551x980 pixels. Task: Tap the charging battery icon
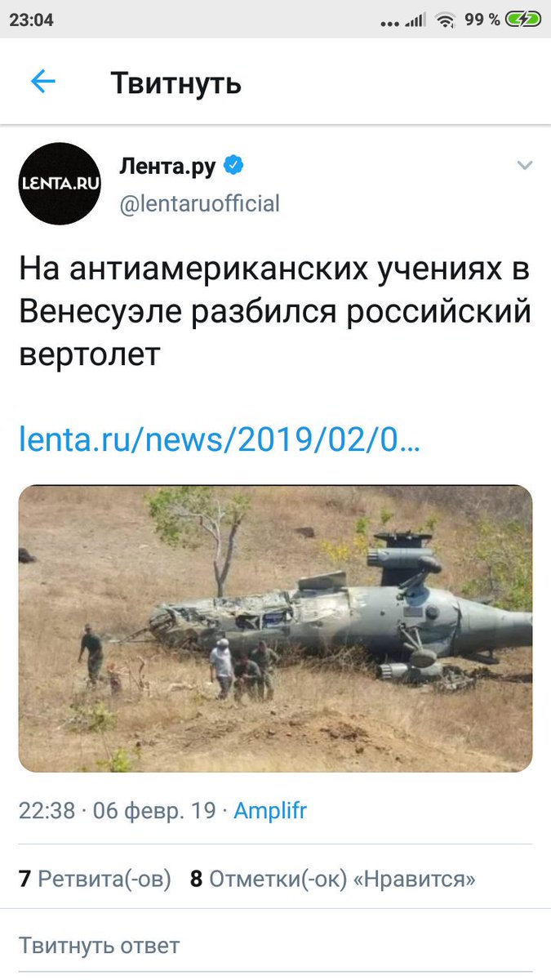[523, 20]
